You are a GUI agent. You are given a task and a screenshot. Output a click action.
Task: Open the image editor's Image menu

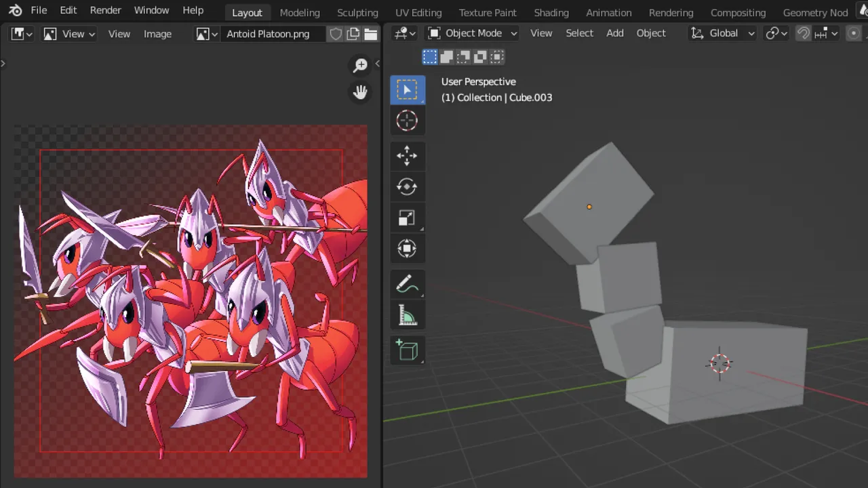pos(157,34)
